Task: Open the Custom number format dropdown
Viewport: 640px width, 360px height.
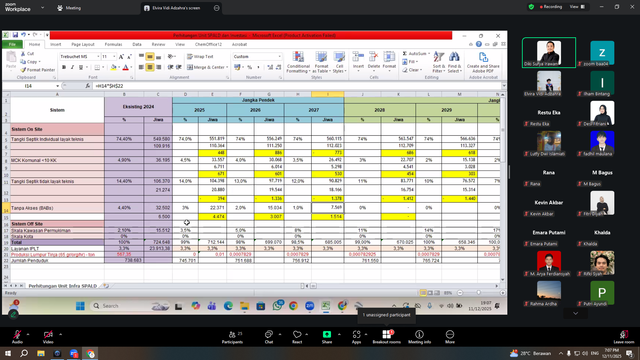Action: point(280,57)
